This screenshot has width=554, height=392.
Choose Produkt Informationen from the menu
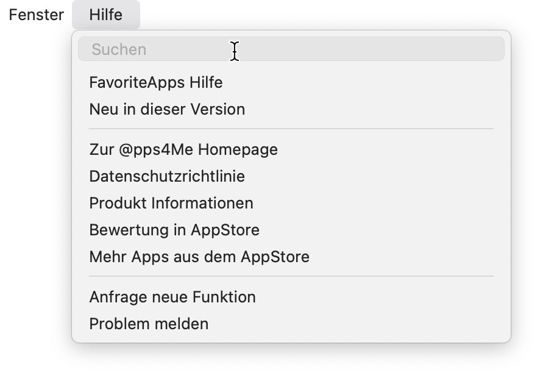[x=291, y=203]
